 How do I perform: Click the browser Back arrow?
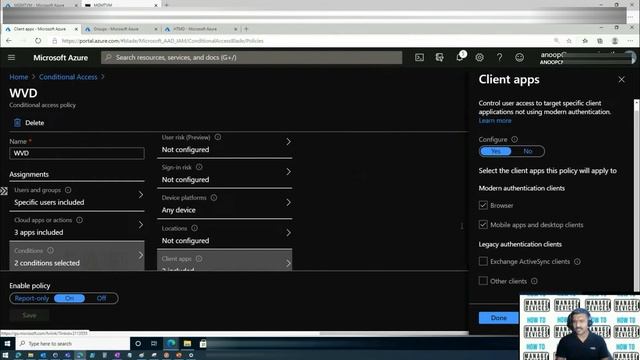click(9, 41)
